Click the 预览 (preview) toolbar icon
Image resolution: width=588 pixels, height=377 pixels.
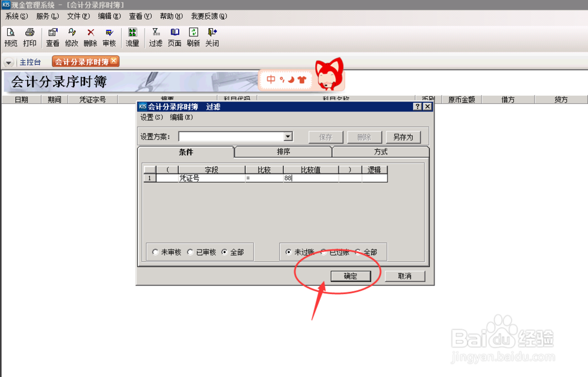(x=11, y=38)
